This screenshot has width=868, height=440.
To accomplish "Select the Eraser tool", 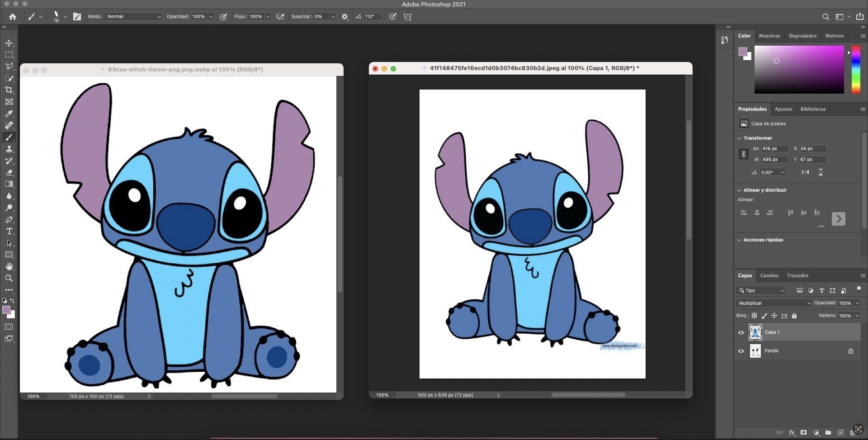I will [x=9, y=172].
